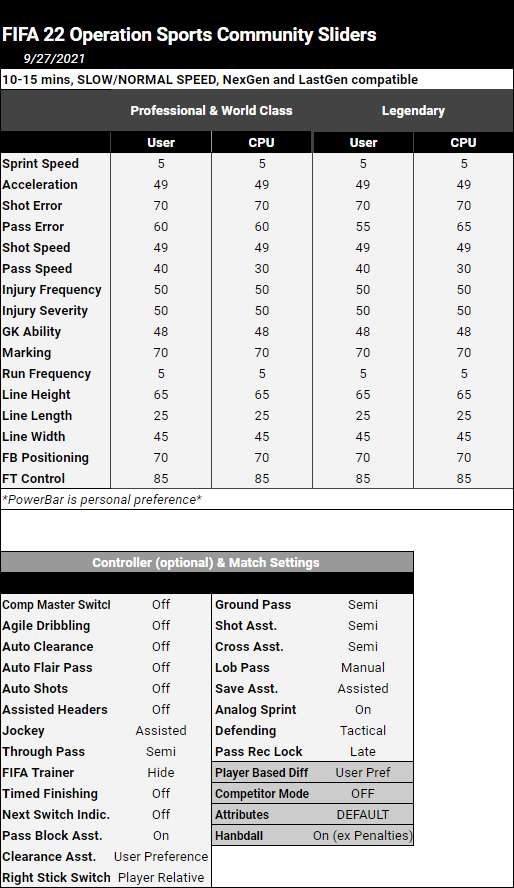Select the Legendary header cell
This screenshot has width=514, height=888.
(413, 111)
